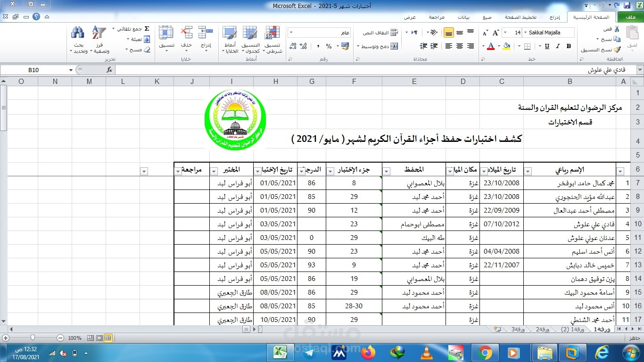Image resolution: width=644 pixels, height=362 pixels.
Task: Click the Format cells (تنسيق) icon
Action: (166, 32)
